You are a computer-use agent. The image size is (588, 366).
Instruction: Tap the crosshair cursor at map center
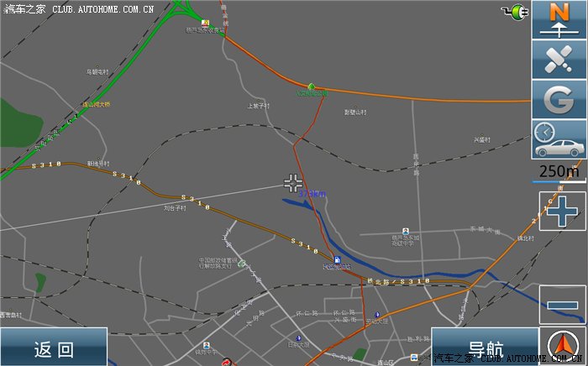(x=292, y=183)
